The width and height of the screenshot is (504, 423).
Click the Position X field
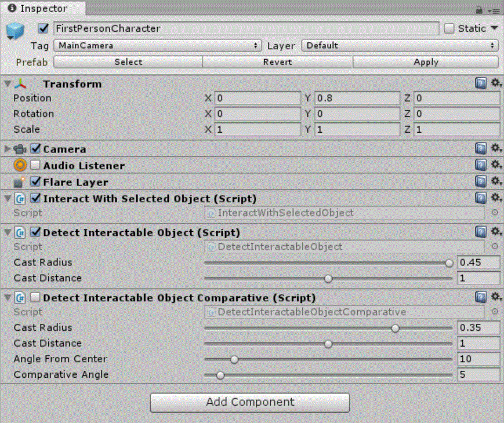258,98
